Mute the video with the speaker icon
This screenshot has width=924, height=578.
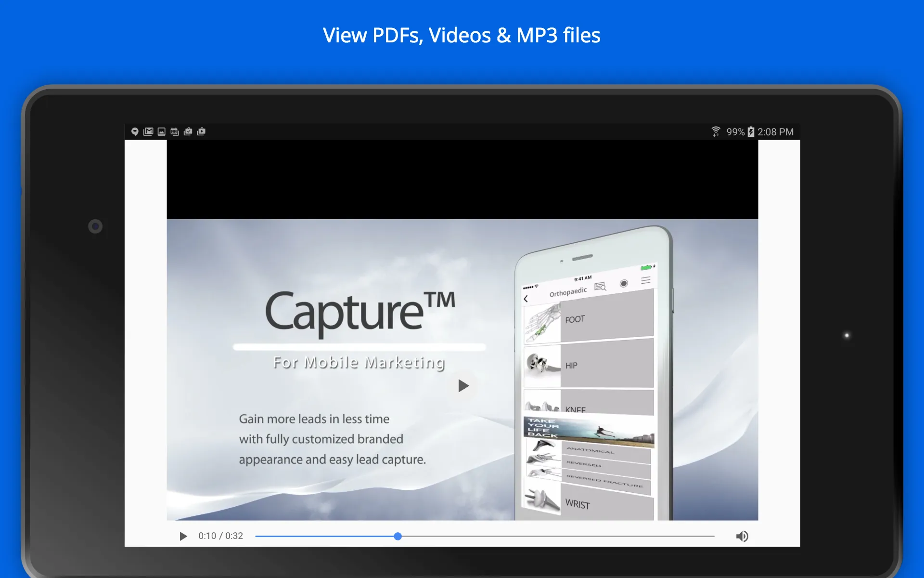(x=742, y=536)
